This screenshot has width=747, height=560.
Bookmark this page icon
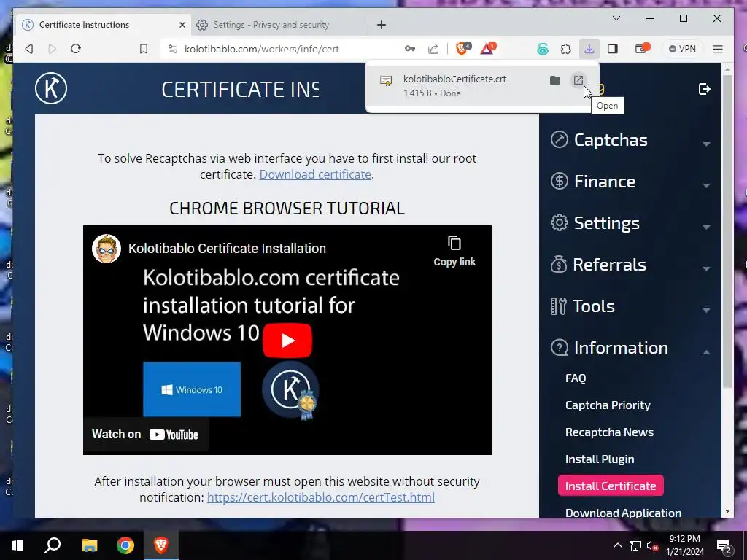coord(144,49)
